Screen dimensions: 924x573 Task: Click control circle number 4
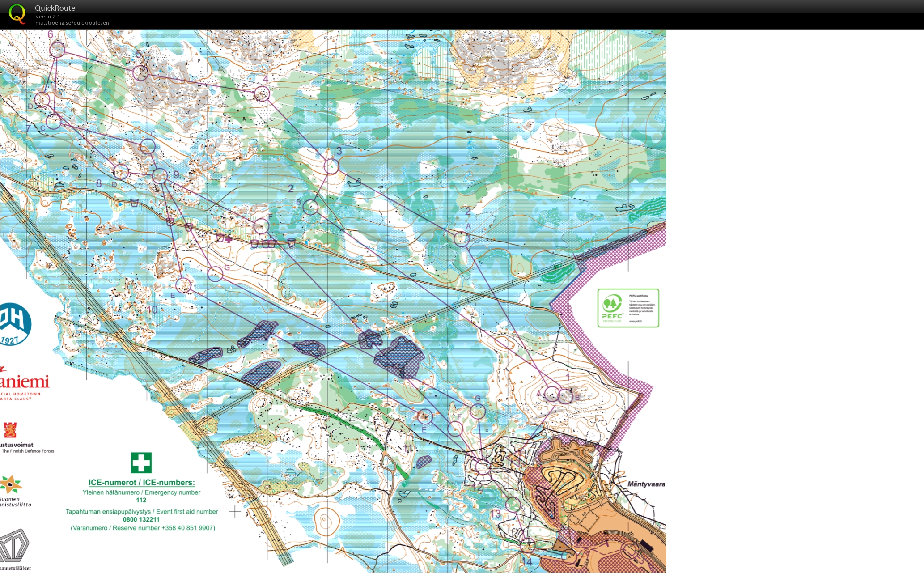point(262,94)
